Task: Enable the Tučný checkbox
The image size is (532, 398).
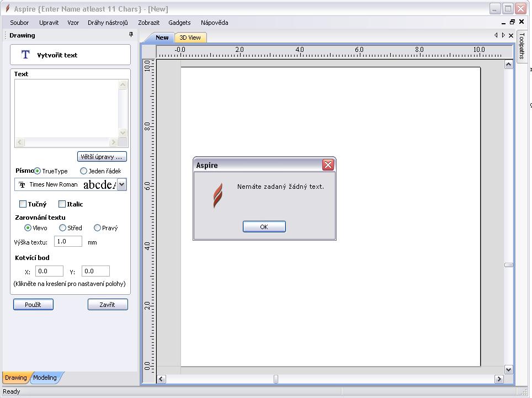Action: [x=23, y=204]
